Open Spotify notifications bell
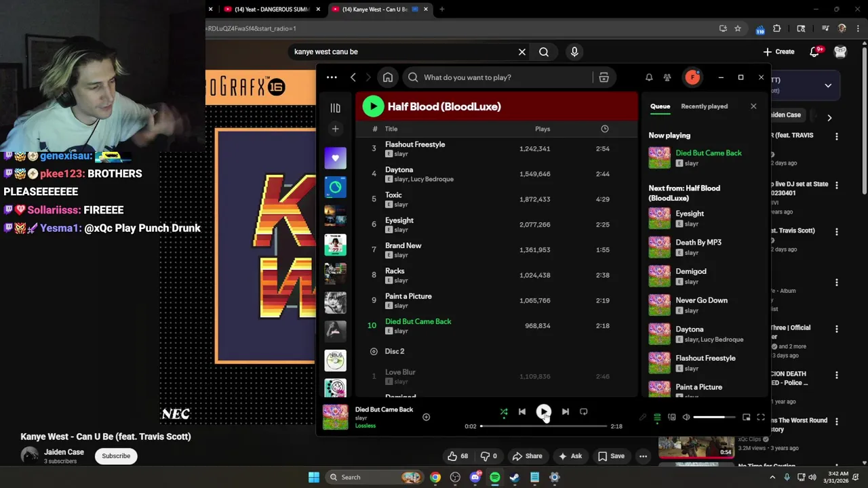The width and height of the screenshot is (868, 488). click(x=649, y=77)
